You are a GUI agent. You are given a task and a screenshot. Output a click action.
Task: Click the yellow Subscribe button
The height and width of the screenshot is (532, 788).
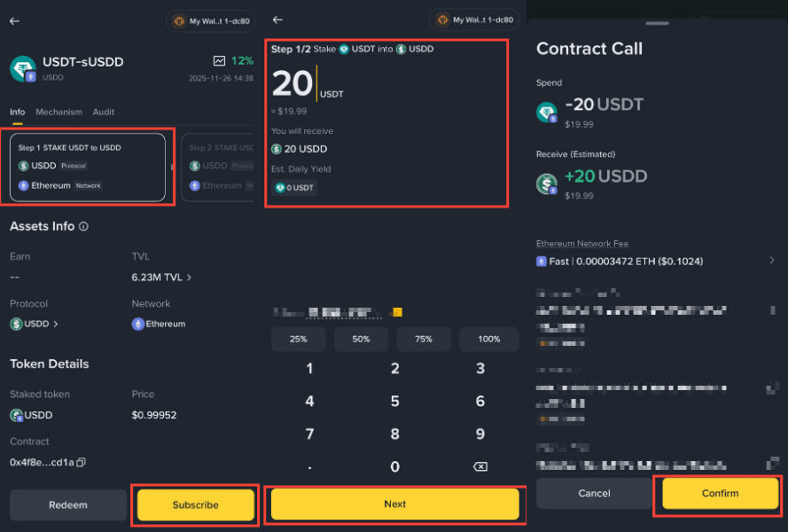point(196,505)
